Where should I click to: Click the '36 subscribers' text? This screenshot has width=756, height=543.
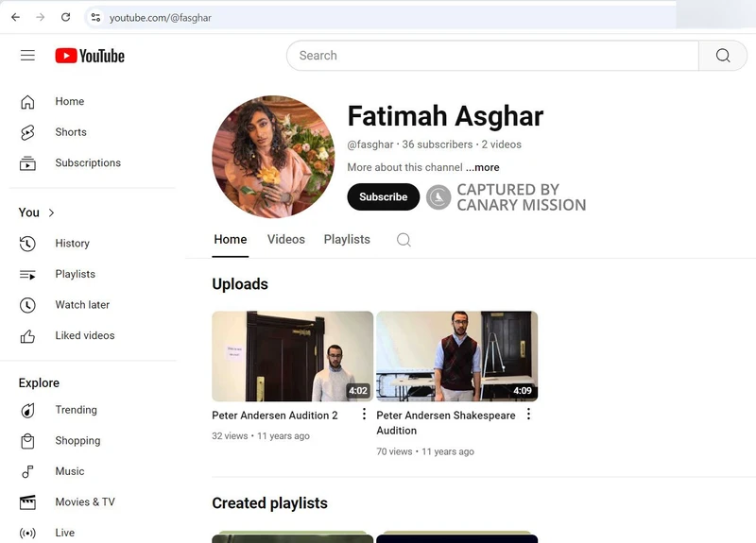click(x=438, y=144)
